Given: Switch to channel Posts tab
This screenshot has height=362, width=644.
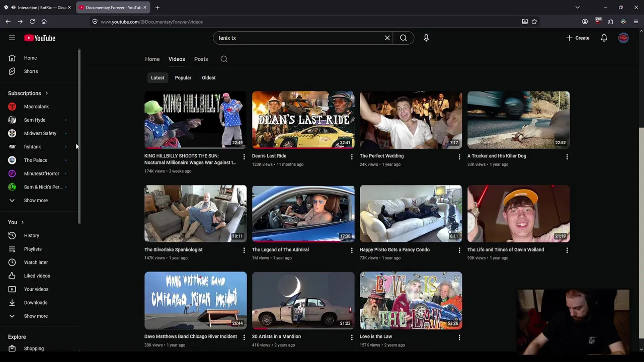Looking at the screenshot, I should [x=201, y=59].
